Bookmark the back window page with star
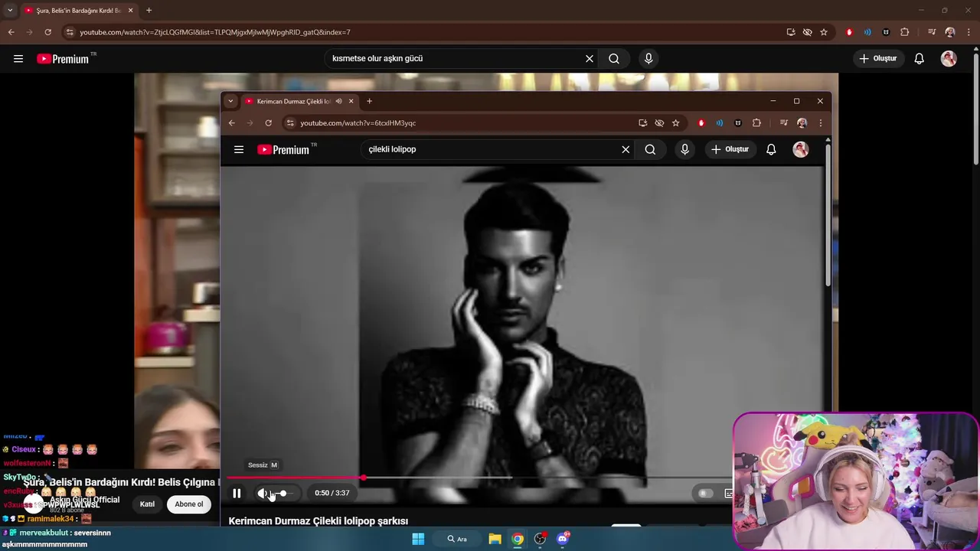This screenshot has height=551, width=980. [824, 32]
